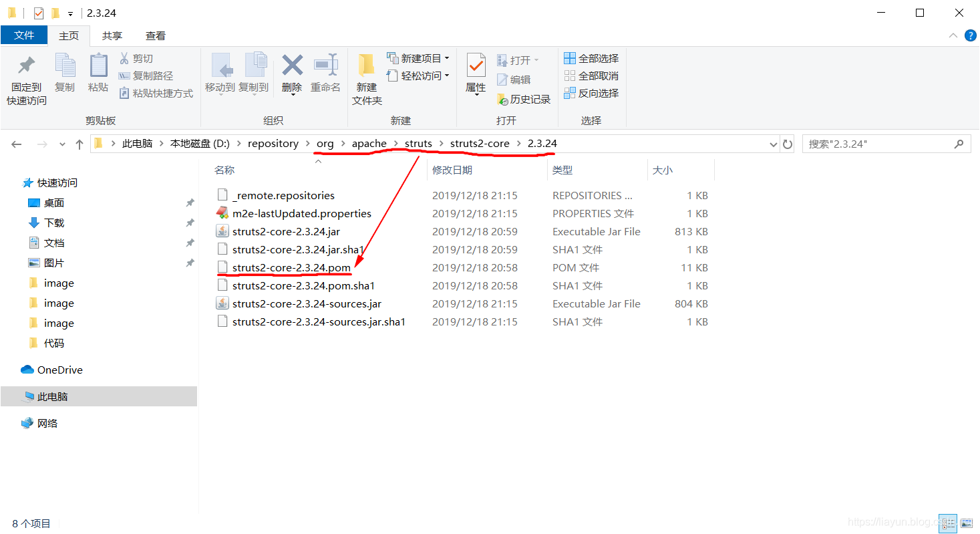
Task: Open the Copy to ribbon command
Action: [x=254, y=73]
